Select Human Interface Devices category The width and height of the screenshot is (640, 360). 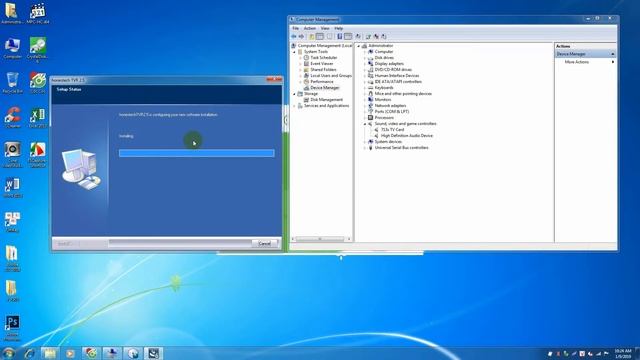click(x=397, y=76)
